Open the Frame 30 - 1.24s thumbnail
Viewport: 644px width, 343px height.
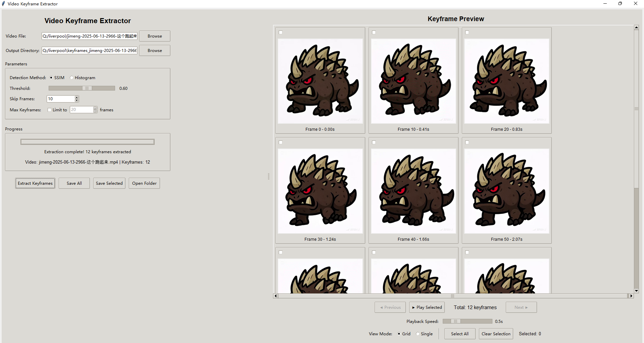pyautogui.click(x=320, y=191)
